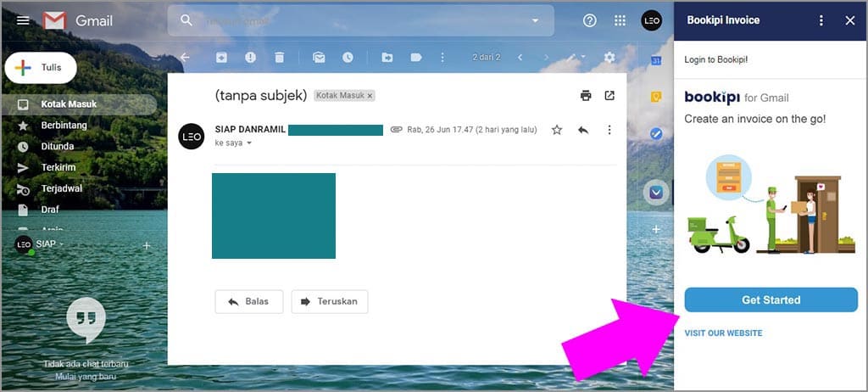Viewport: 868px width, 392px height.
Task: Click sender name SIAP DANRAMIL
Action: click(x=250, y=129)
